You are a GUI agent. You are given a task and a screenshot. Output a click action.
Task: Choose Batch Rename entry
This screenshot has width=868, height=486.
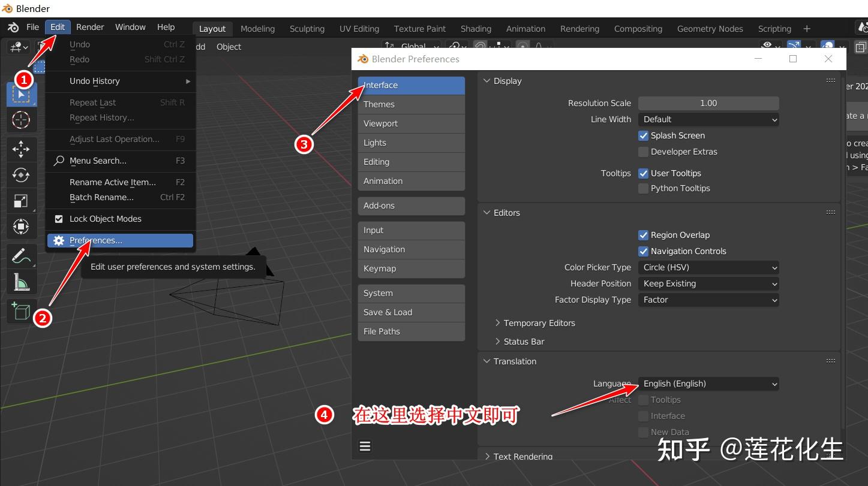click(120, 197)
